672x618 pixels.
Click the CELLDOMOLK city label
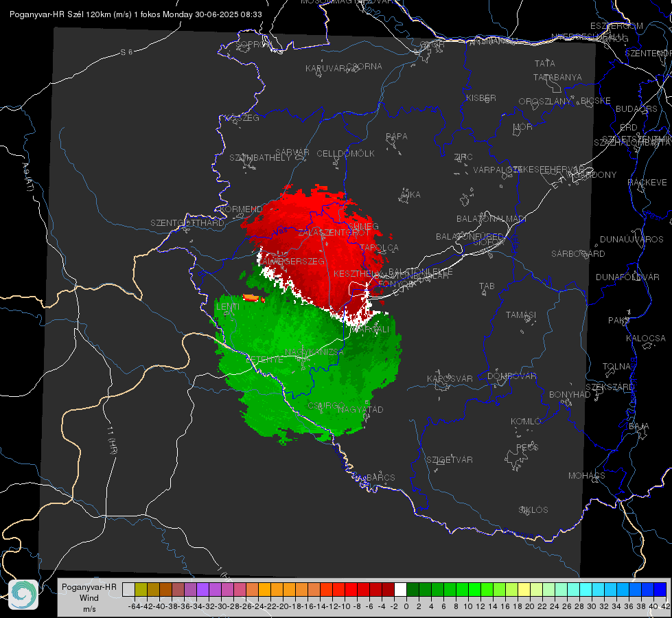pyautogui.click(x=346, y=154)
